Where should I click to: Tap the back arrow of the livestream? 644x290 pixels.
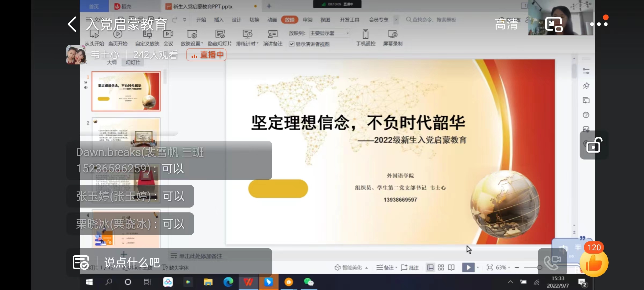(72, 24)
